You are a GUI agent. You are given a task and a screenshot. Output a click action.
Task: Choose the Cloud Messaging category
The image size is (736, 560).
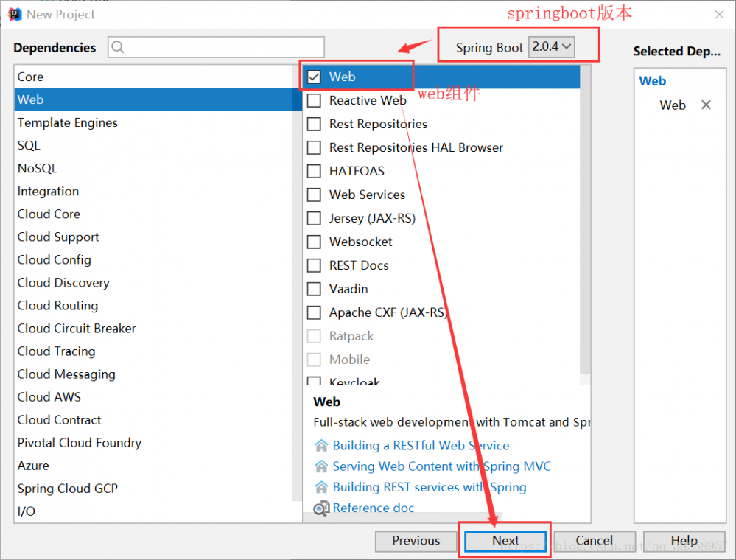(x=153, y=374)
